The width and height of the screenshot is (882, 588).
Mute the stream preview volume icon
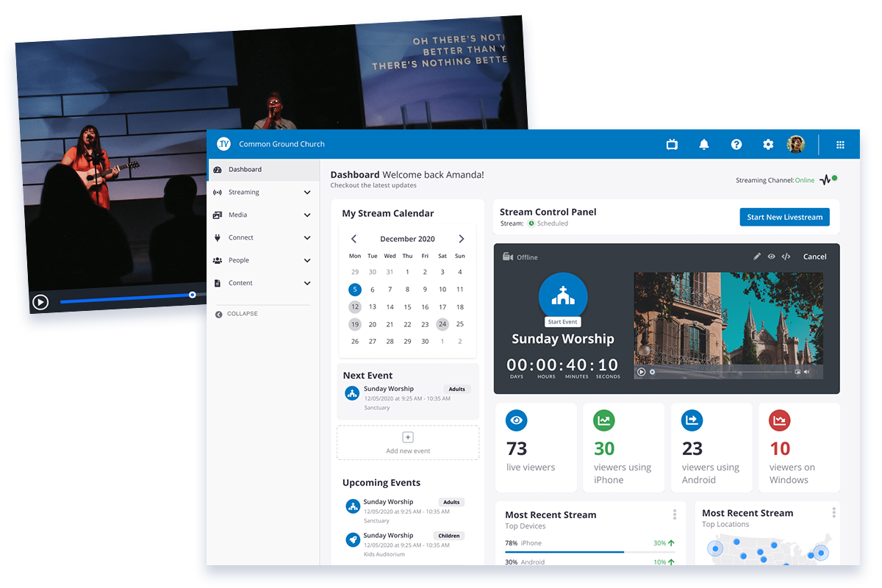coord(806,372)
